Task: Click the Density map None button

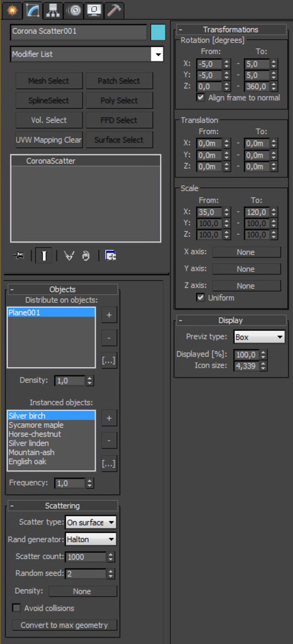Action: pos(83,591)
